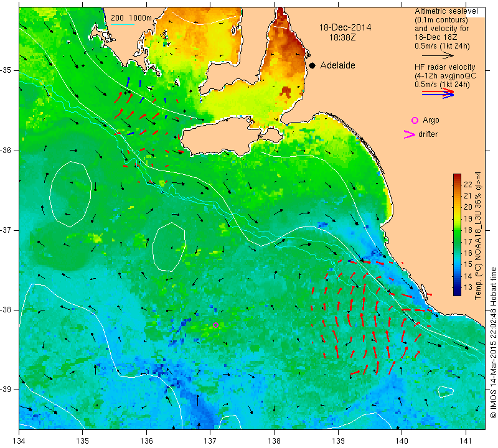Click the black dot marking Adelaide

(x=312, y=65)
